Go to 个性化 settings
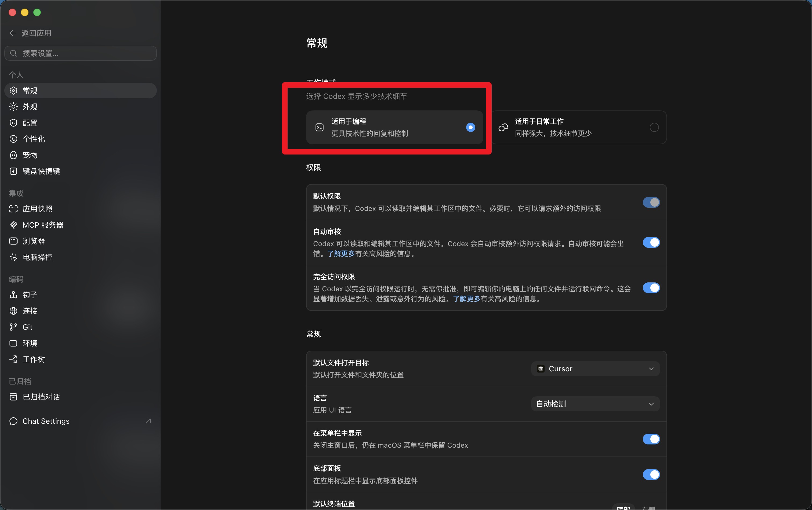Screen dimensions: 812x510 pos(81,139)
